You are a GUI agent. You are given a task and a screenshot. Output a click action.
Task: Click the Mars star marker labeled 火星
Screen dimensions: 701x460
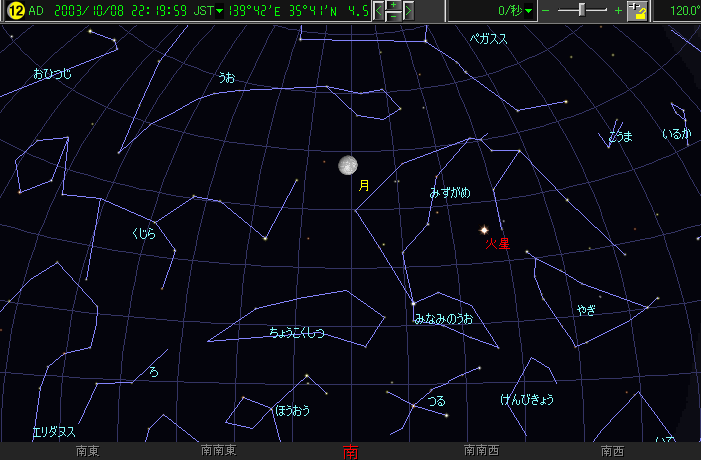click(485, 229)
